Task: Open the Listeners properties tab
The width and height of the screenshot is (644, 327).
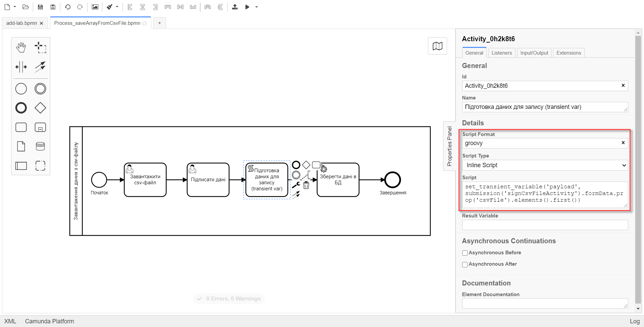Action: [502, 53]
